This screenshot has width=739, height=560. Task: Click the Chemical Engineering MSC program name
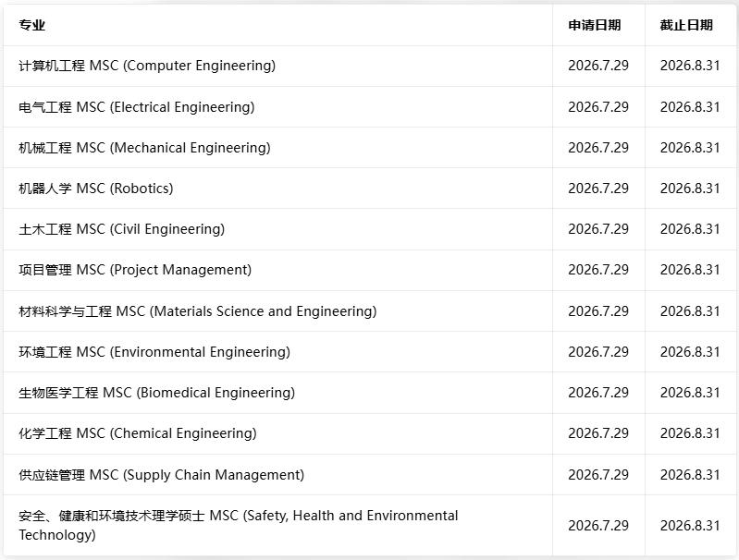138,433
